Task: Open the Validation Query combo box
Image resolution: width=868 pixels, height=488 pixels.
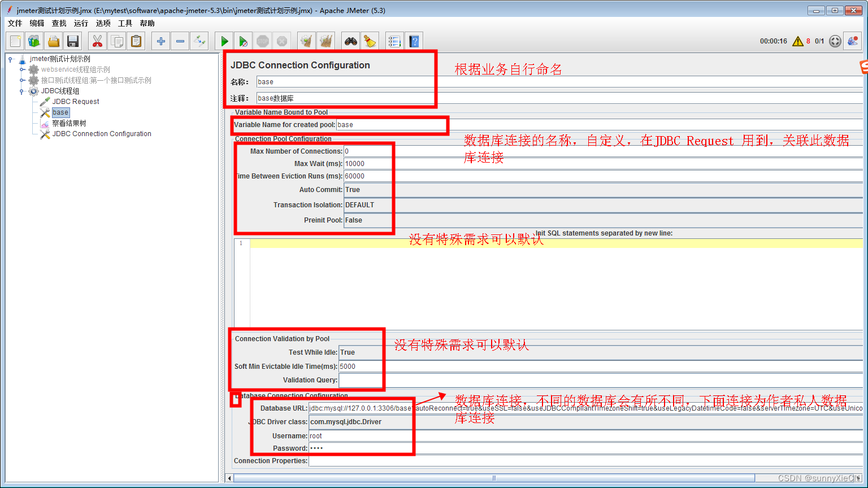Action: pos(601,380)
